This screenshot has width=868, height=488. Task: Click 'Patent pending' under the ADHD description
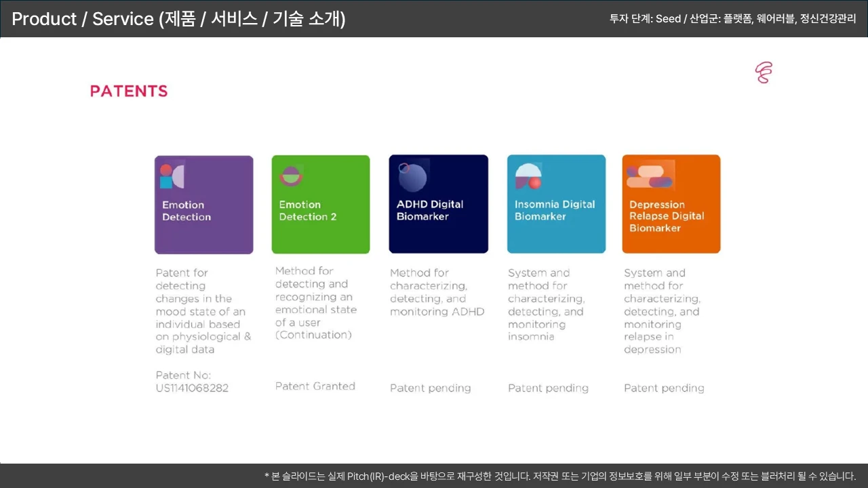click(430, 388)
